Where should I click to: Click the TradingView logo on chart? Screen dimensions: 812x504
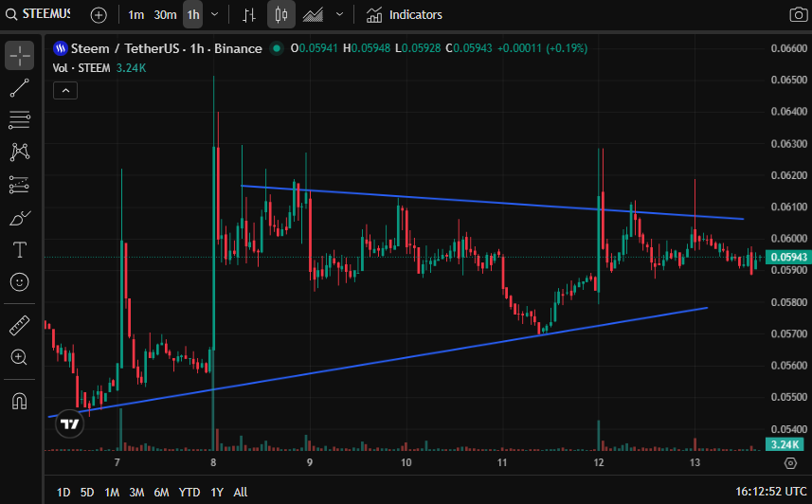pyautogui.click(x=69, y=423)
